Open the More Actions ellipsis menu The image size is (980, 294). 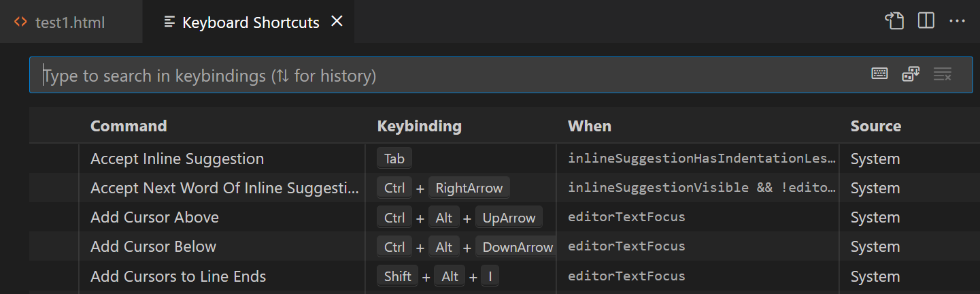point(957,21)
